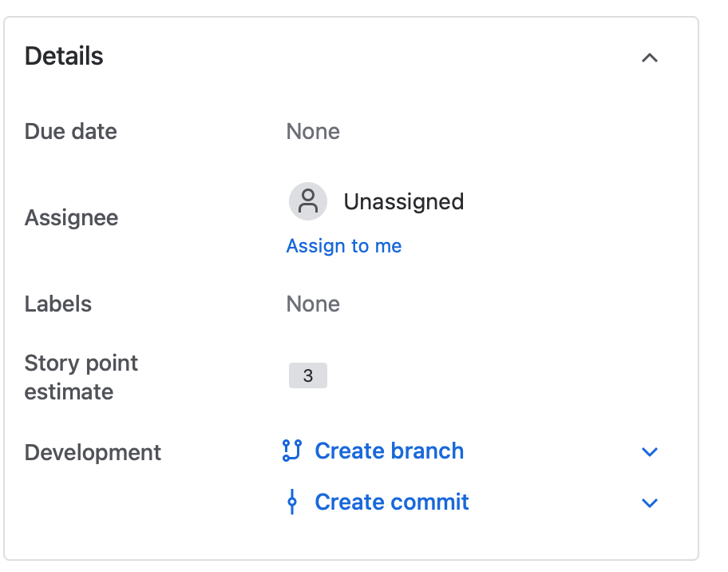Expand the Create branch dropdown arrow
The height and width of the screenshot is (572, 728).
[x=650, y=452]
